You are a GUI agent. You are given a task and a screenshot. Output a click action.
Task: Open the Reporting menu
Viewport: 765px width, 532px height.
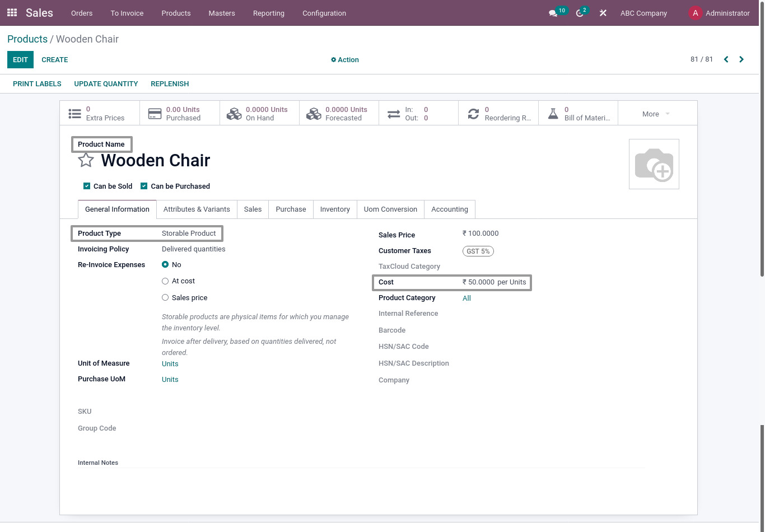tap(268, 13)
